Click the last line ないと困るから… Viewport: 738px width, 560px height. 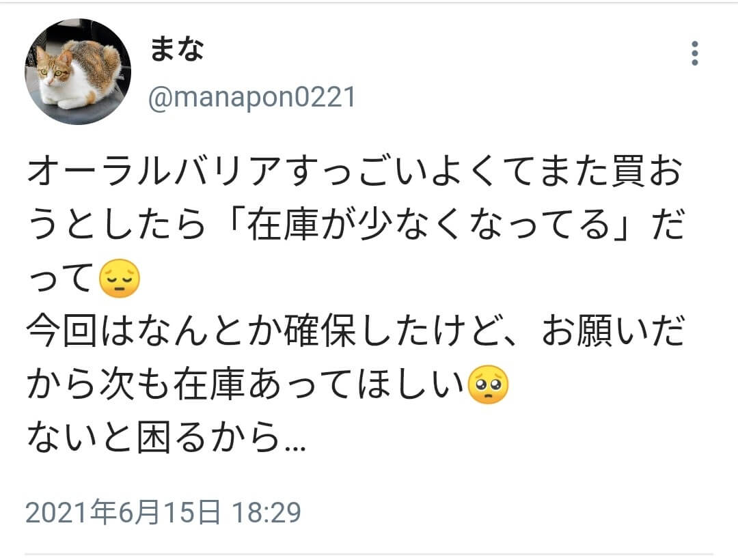pyautogui.click(x=166, y=437)
